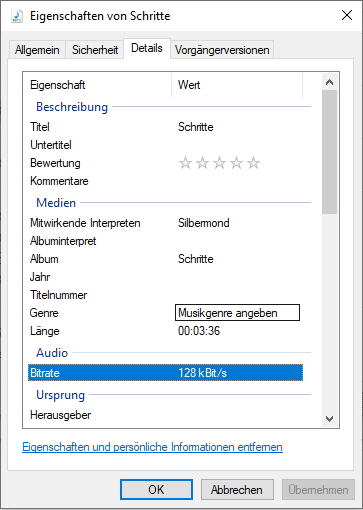Click the Ursprung group header

coord(61,395)
